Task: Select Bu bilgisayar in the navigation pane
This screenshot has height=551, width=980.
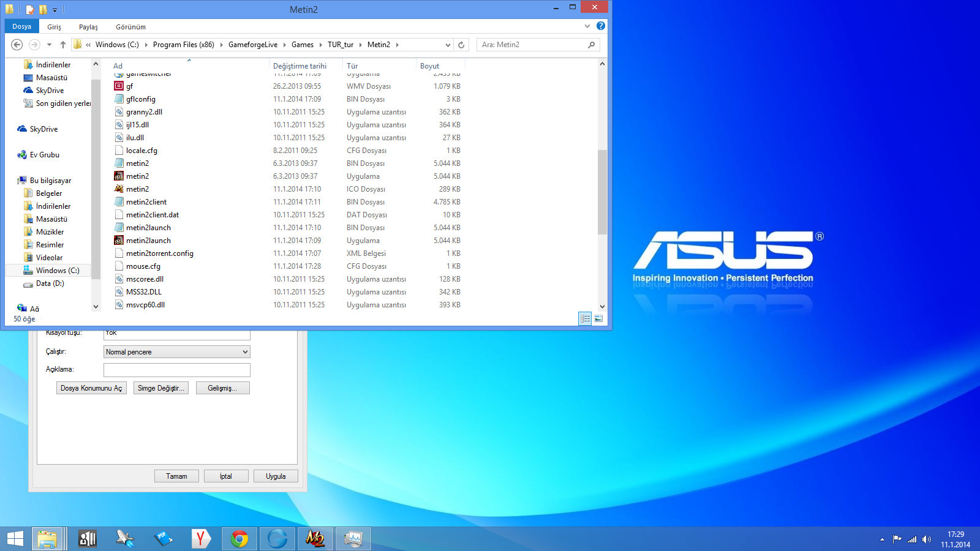Action: point(50,181)
